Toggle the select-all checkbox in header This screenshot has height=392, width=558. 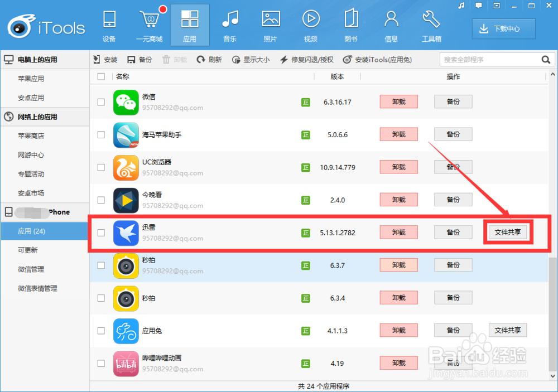coord(101,76)
